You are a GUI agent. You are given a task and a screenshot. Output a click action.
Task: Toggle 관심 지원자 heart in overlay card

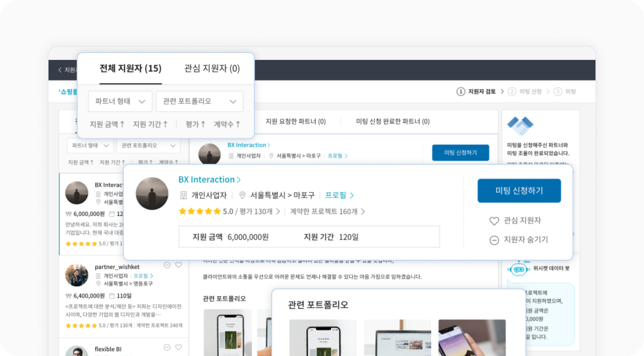tap(494, 221)
